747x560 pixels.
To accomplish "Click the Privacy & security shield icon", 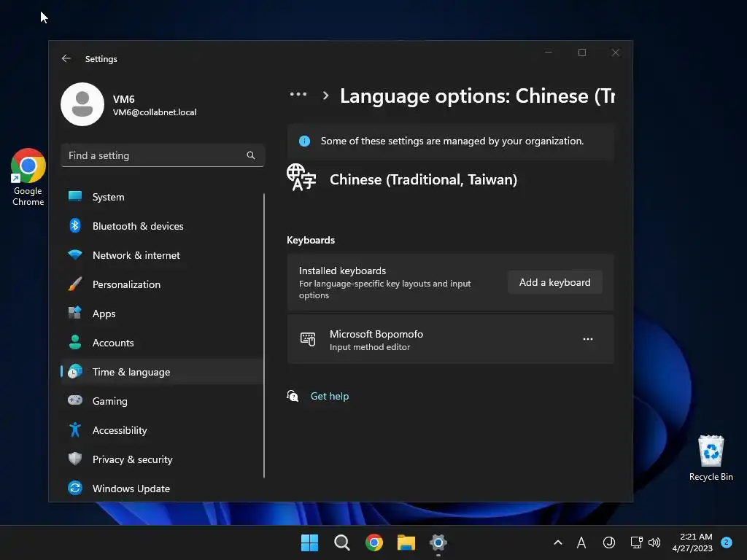I will tap(75, 459).
